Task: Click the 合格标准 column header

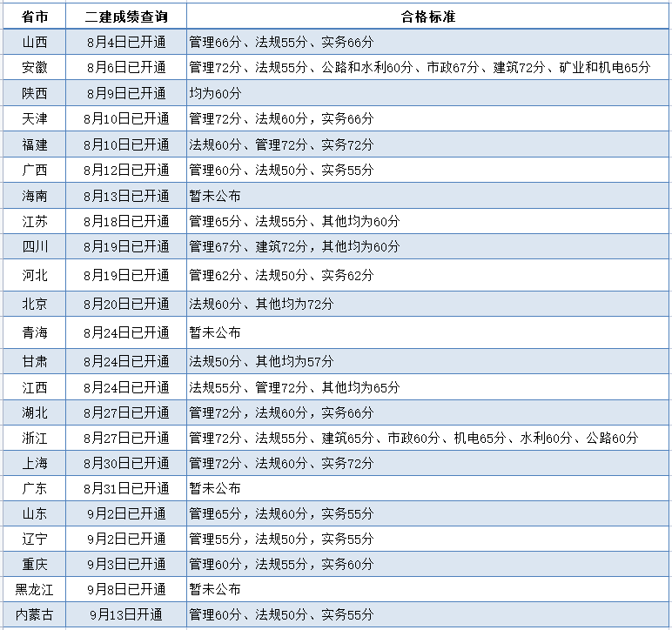Action: point(428,17)
